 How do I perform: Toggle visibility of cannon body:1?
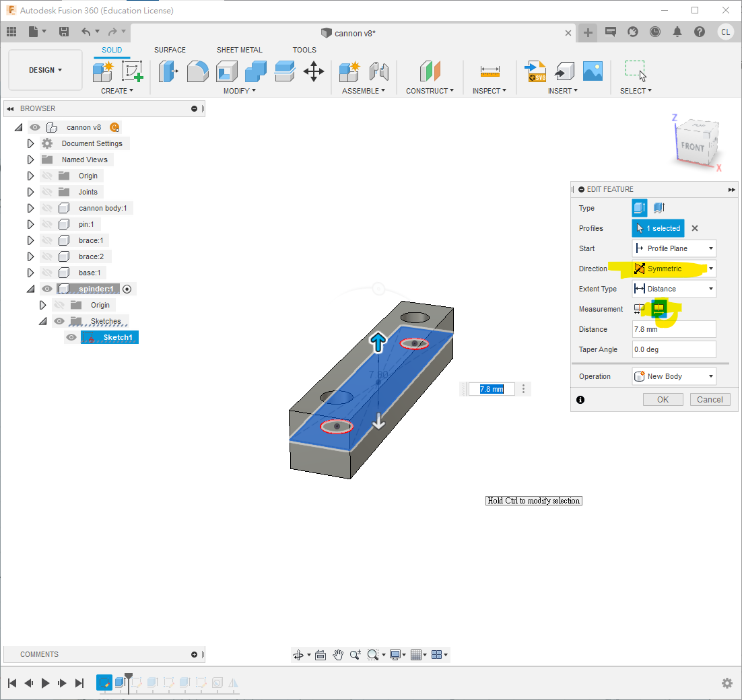coord(47,208)
